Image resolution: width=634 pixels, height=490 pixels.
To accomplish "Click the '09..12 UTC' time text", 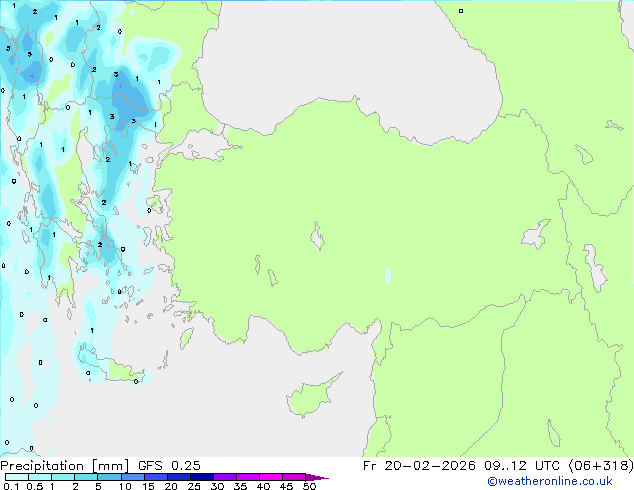I will point(522,466).
